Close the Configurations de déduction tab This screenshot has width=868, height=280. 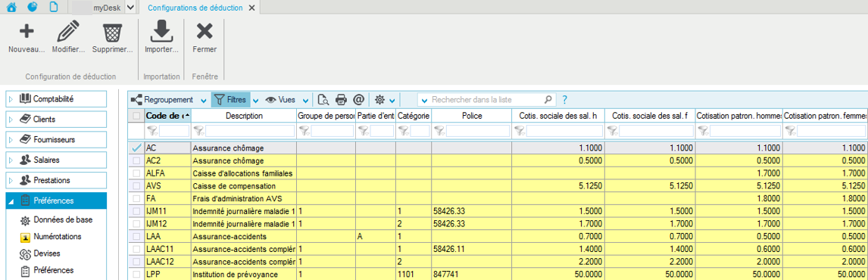[x=252, y=8]
